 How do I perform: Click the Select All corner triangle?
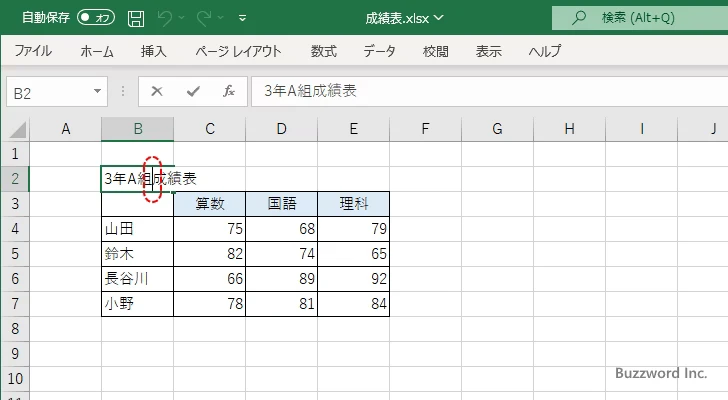pos(18,129)
